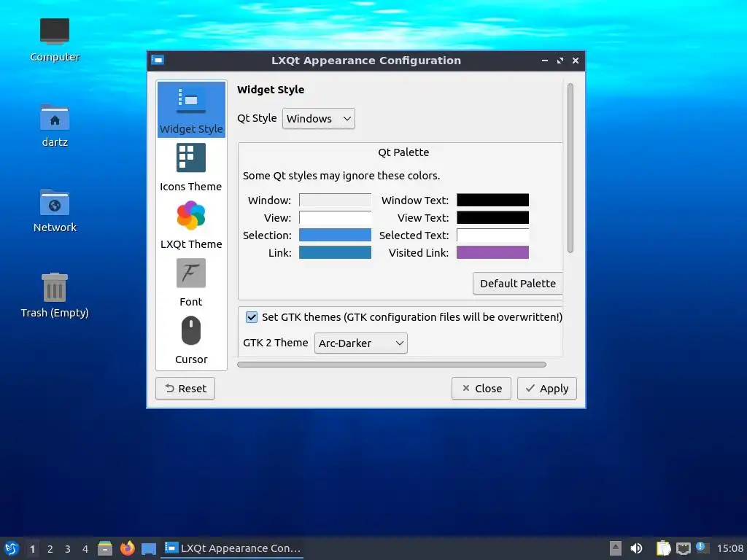The height and width of the screenshot is (560, 747).
Task: Select LXQt Appearance Con… taskbar entry
Action: tap(233, 548)
